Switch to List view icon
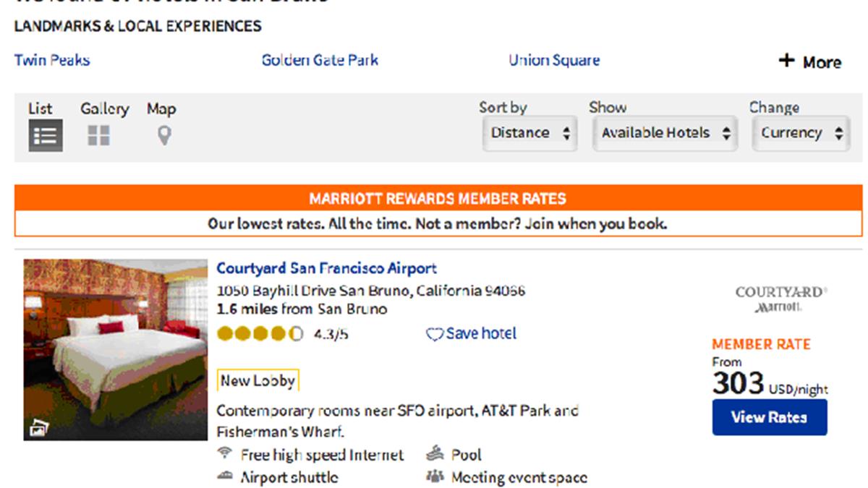 point(46,135)
